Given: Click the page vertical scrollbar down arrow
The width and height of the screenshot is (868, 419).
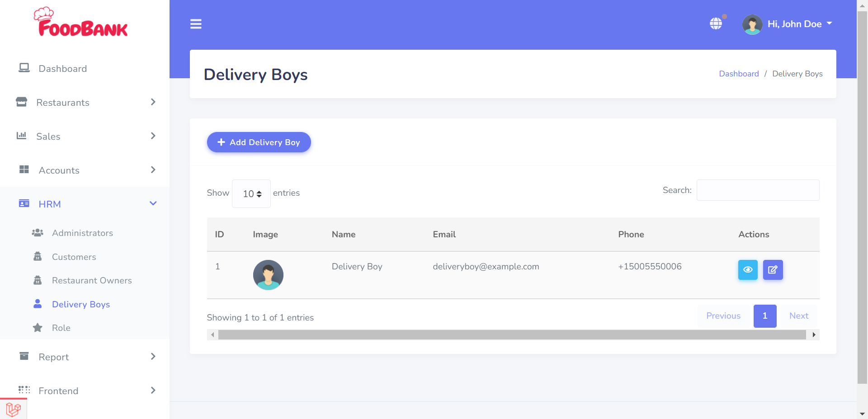Looking at the screenshot, I should coord(862,414).
